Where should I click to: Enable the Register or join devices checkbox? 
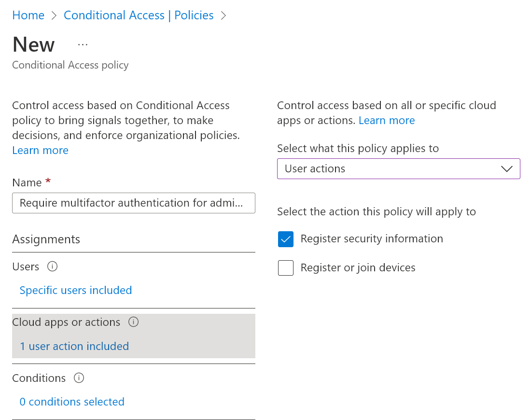(286, 268)
